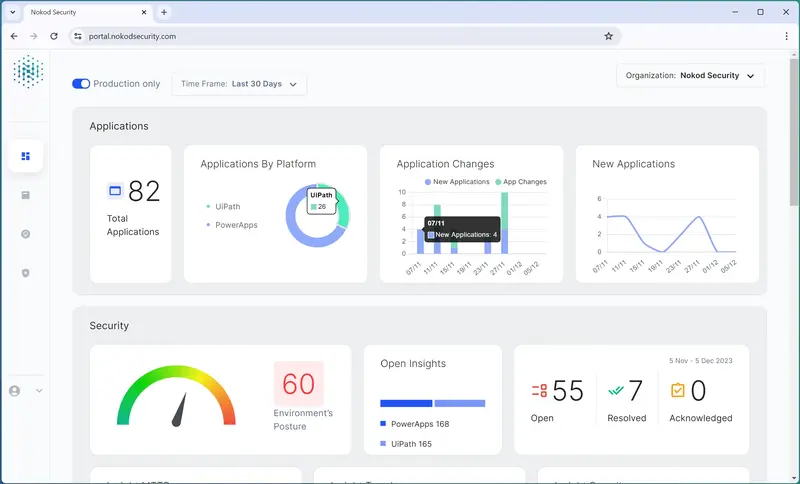
Task: Click the 82 total applications count
Action: 144,191
